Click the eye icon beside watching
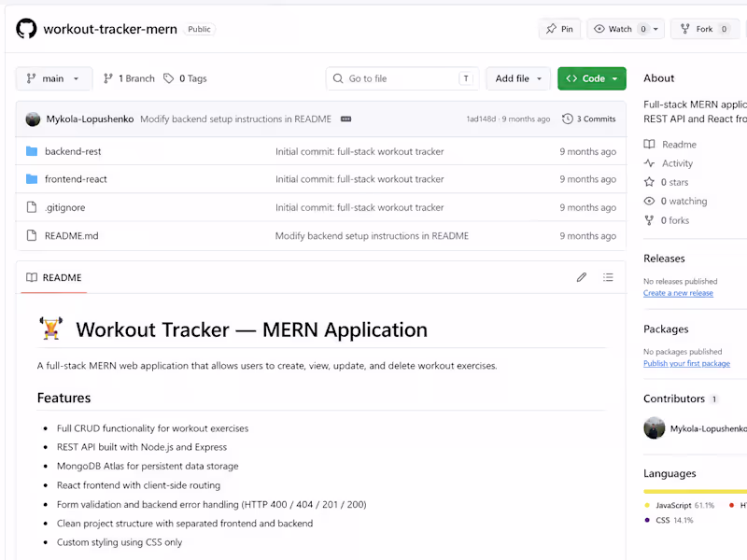Screen dimensions: 747x560 click(x=649, y=201)
